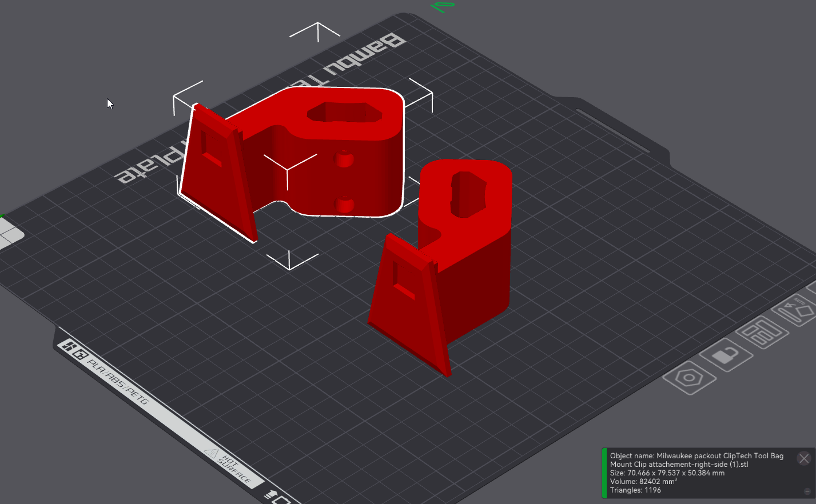Toggle the plate lock icon
Screen dimensions: 816x504
[x=726, y=355]
